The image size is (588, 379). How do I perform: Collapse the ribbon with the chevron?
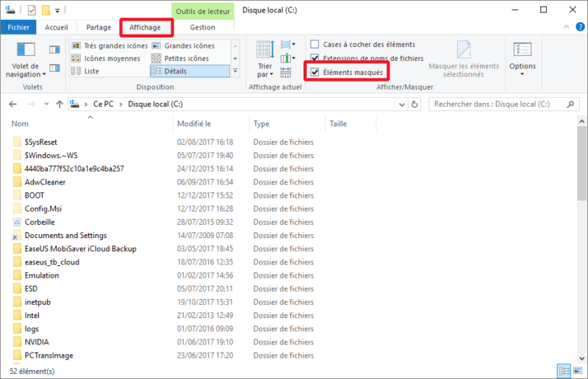(x=565, y=28)
